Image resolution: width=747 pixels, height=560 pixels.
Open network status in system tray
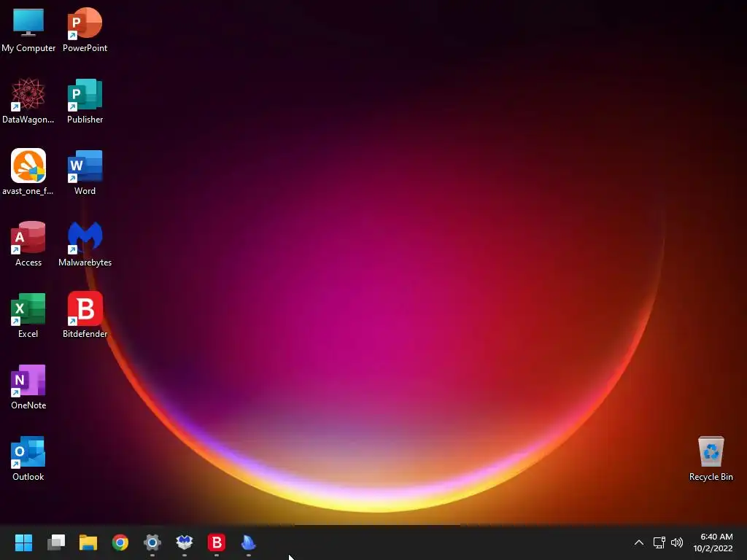point(659,542)
